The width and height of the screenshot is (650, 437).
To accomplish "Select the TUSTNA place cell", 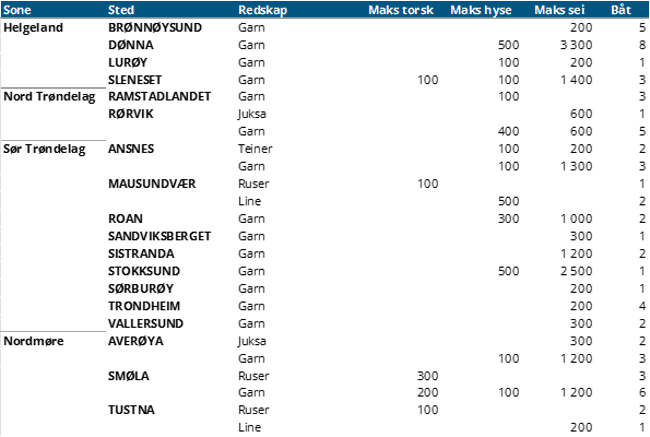I will (131, 410).
